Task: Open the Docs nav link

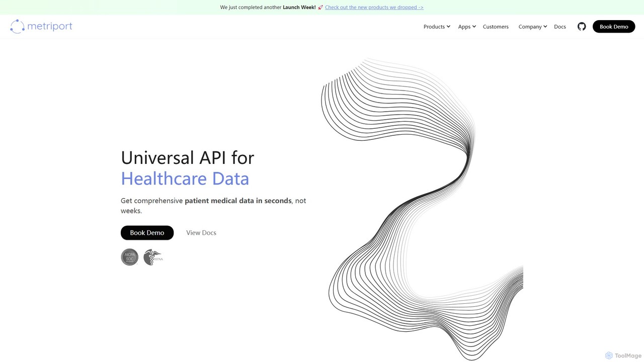Action: pyautogui.click(x=560, y=27)
